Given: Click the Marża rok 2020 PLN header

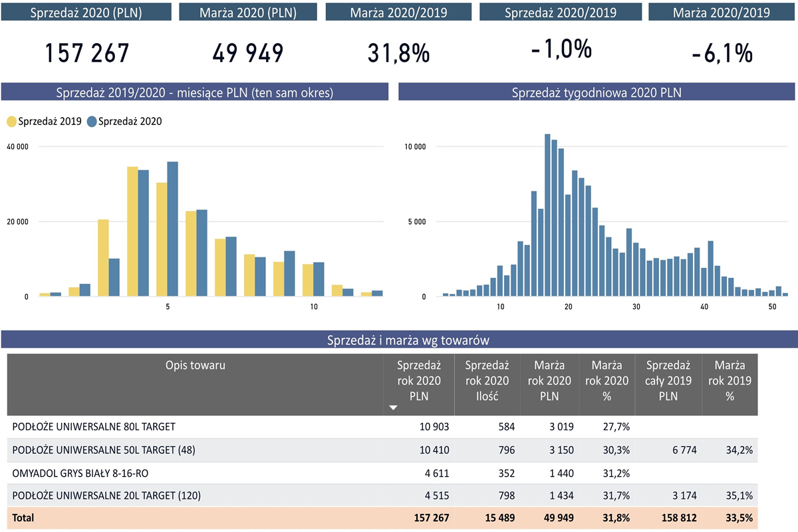Looking at the screenshot, I should tap(549, 380).
